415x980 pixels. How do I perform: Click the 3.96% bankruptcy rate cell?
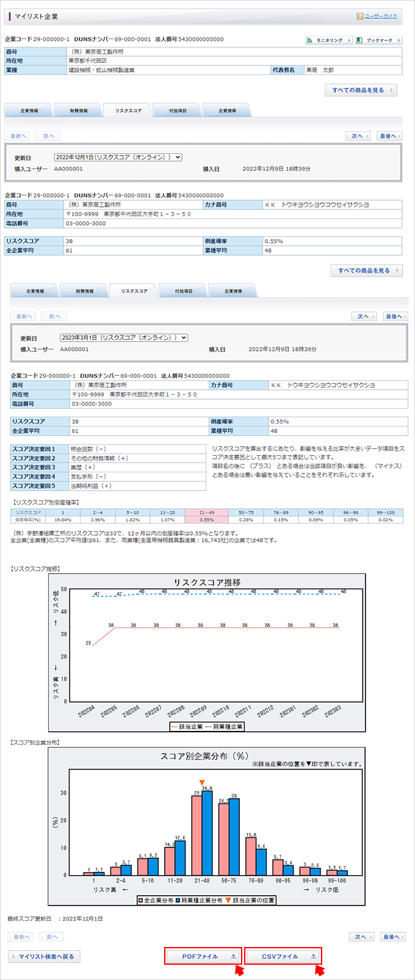click(98, 520)
